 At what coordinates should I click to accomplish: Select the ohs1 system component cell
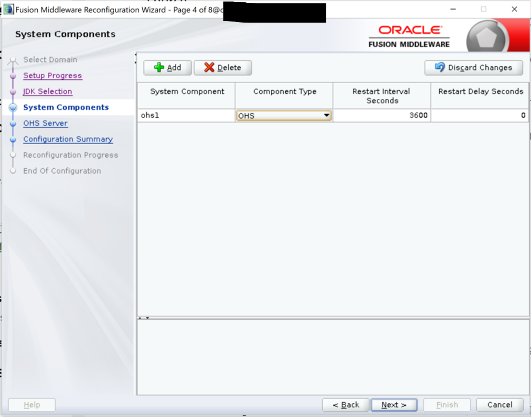(x=186, y=116)
